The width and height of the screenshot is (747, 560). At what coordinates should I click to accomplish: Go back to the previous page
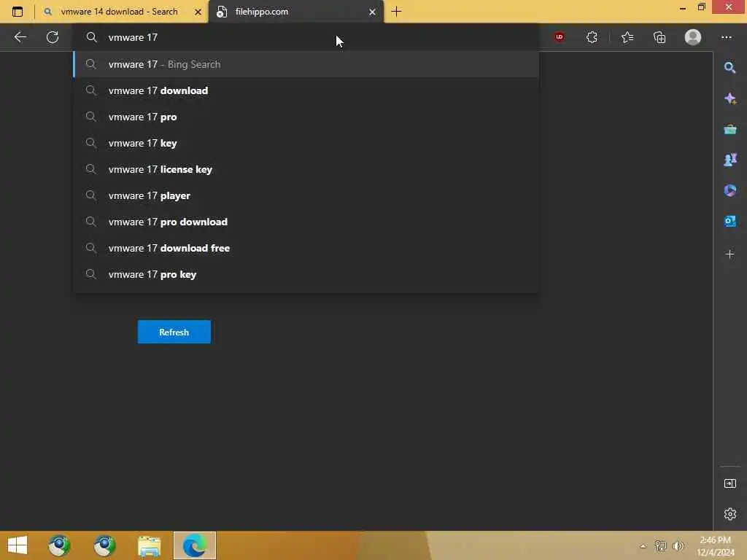click(20, 37)
